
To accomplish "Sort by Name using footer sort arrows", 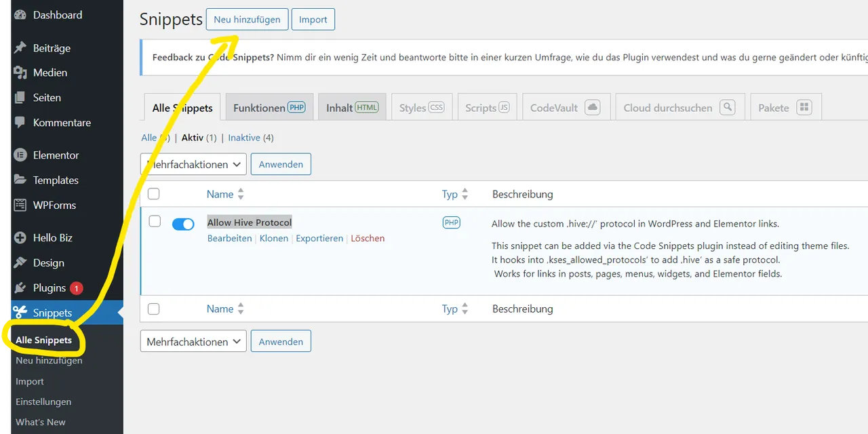I will pyautogui.click(x=241, y=309).
